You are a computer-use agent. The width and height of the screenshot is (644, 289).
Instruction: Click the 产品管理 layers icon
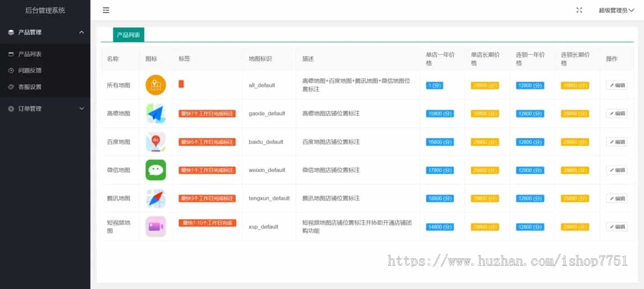point(11,32)
